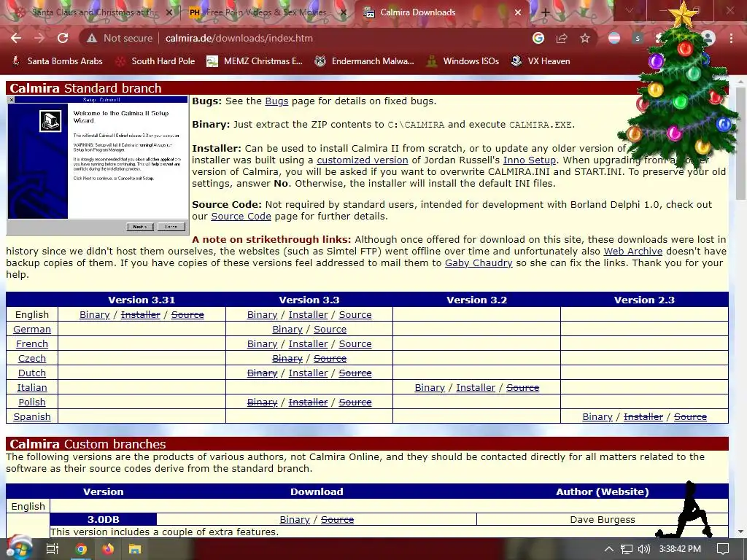Screen dimensions: 747x560
Task: Click the Chrome icon on the taskbar
Action: [81, 549]
